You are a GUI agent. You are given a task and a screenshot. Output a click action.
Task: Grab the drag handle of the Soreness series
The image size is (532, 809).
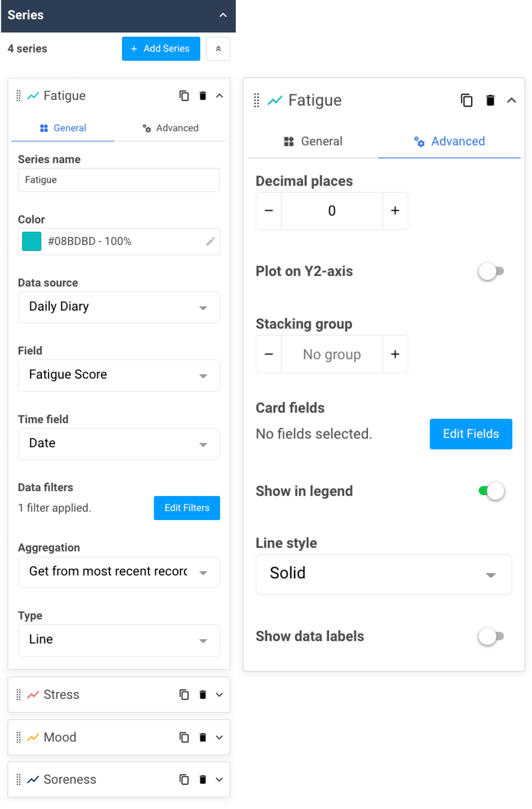tap(19, 780)
